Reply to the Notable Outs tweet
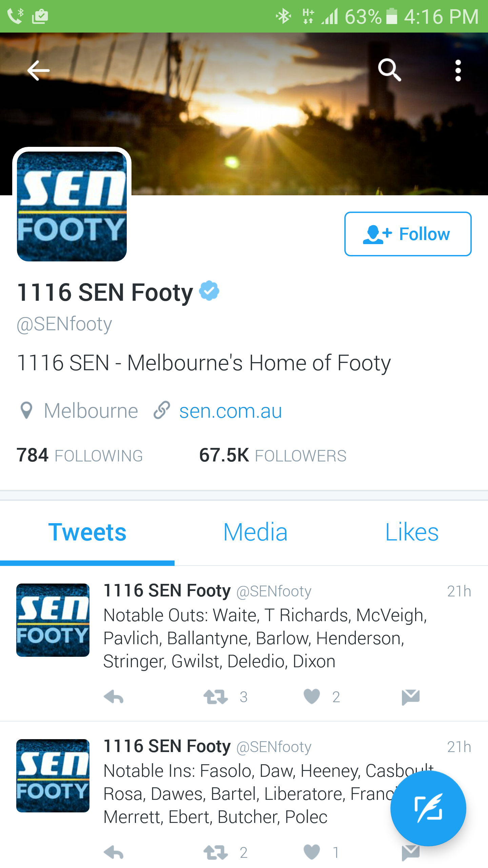Image resolution: width=488 pixels, height=868 pixels. click(114, 697)
